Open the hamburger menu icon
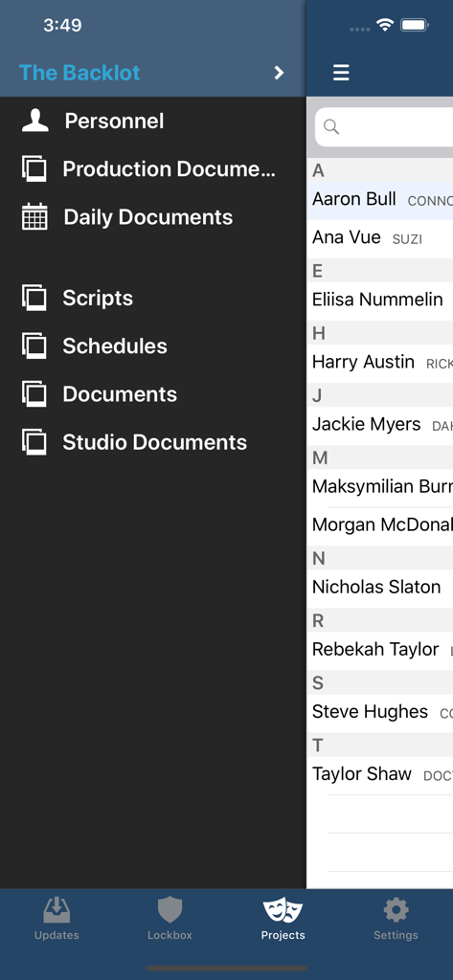Viewport: 453px width, 980px height. coord(341,73)
